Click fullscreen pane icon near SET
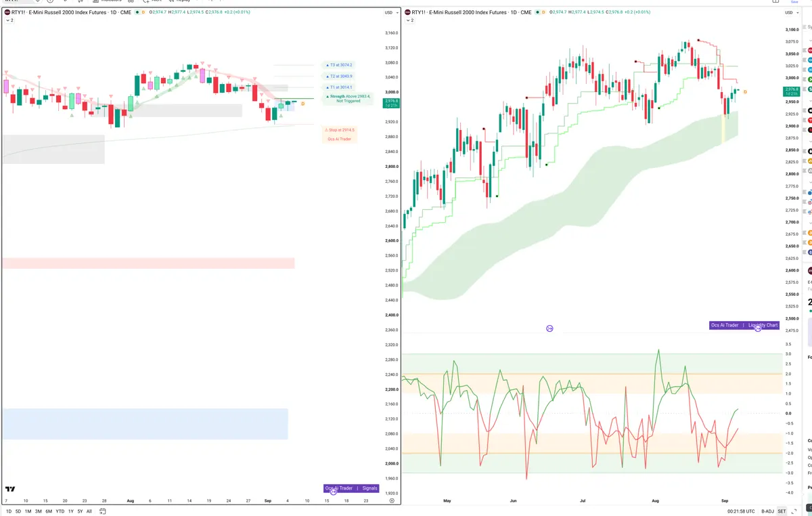Viewport: 812px width, 516px height. [793, 511]
